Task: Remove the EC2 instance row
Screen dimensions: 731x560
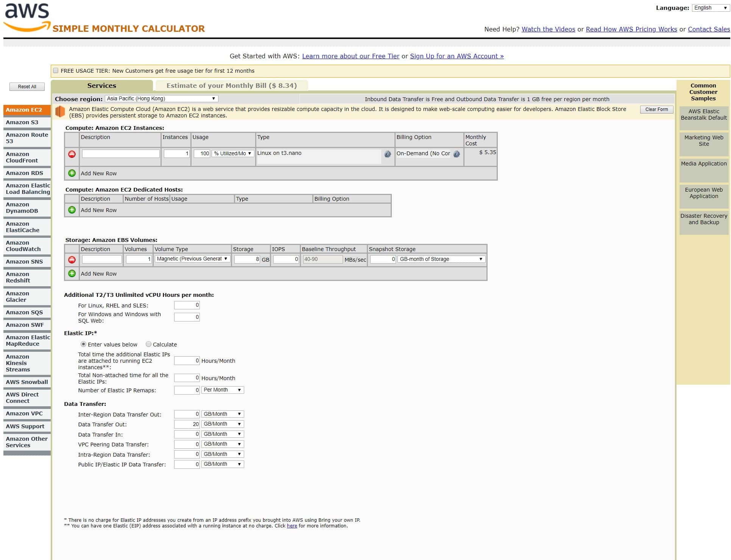Action: (72, 154)
